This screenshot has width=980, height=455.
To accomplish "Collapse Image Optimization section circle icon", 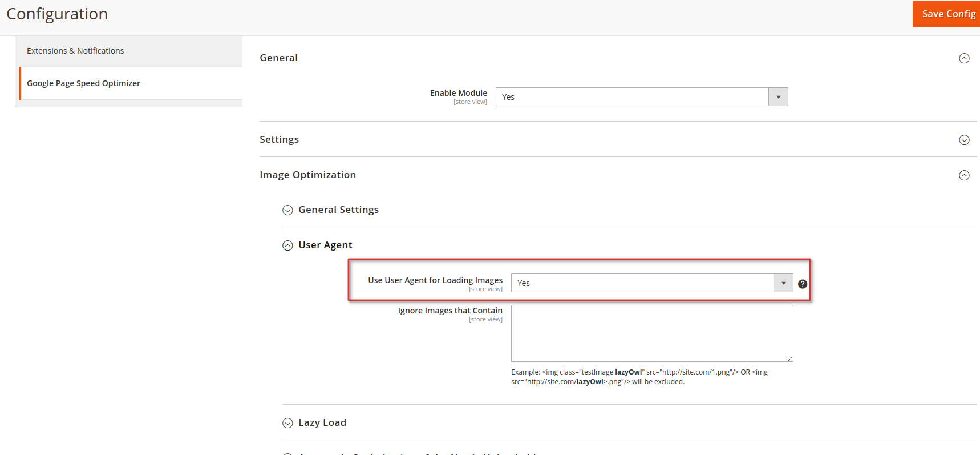I will pos(964,175).
